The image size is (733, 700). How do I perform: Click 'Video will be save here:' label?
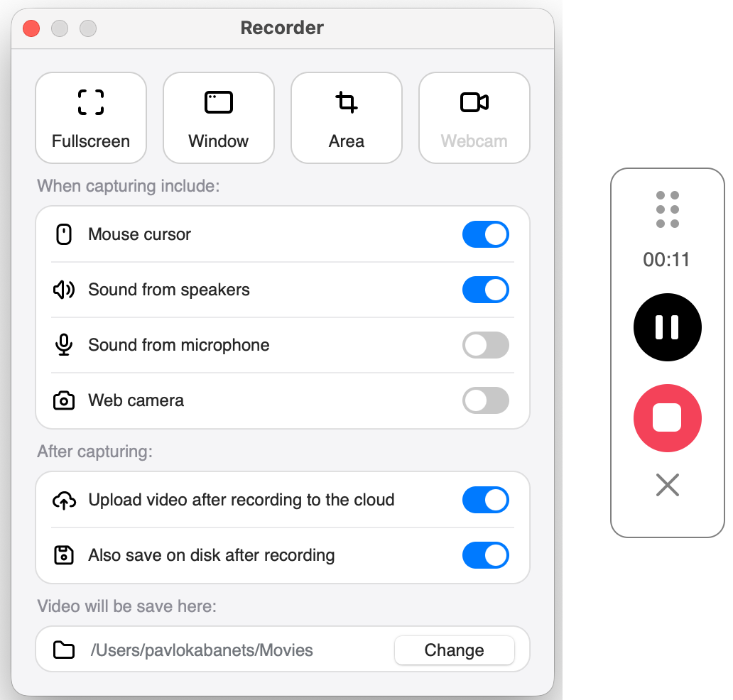[x=127, y=606]
